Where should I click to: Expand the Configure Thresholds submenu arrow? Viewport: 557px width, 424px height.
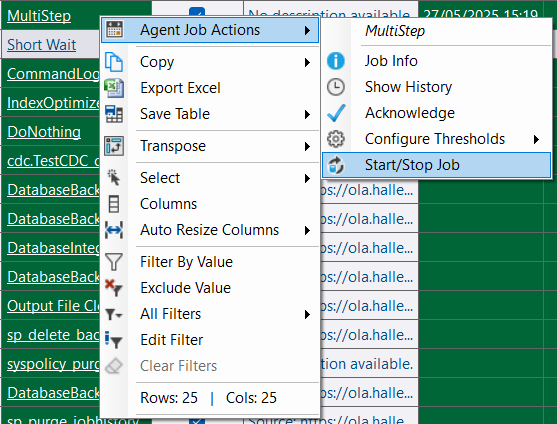[x=536, y=139]
